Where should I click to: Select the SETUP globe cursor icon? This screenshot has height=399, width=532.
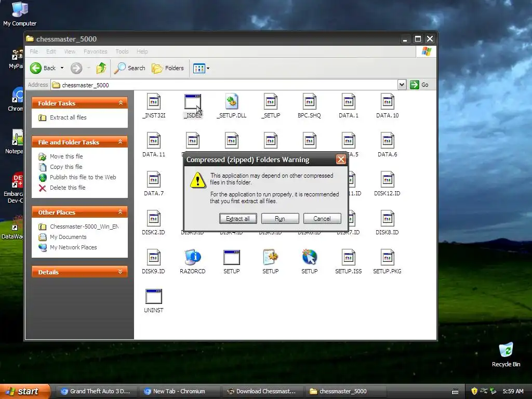[310, 257]
